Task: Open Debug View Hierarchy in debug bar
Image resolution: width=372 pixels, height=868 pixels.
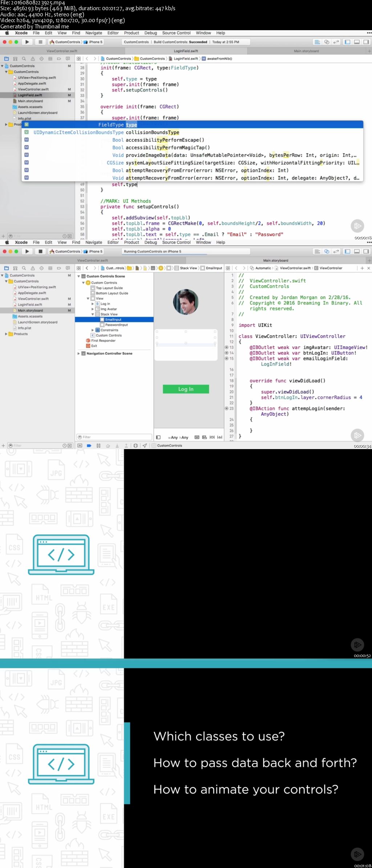Action: coord(136,445)
